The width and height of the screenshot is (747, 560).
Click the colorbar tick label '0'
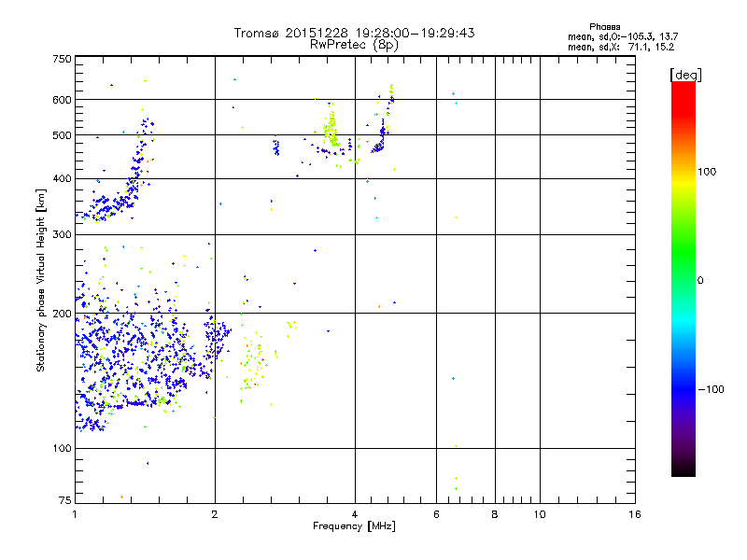click(x=699, y=281)
